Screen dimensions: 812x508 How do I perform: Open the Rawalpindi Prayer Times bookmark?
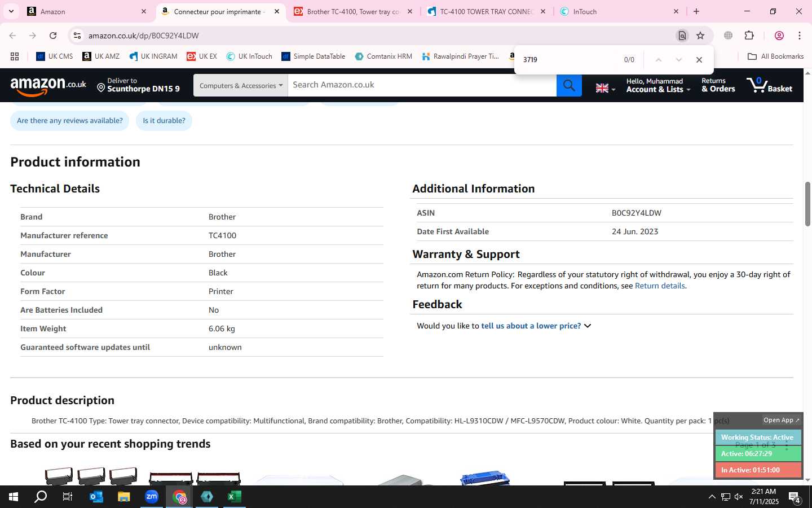coord(461,56)
